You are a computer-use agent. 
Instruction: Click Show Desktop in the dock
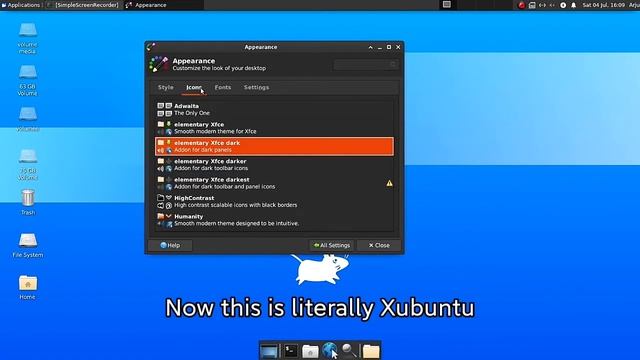269,351
